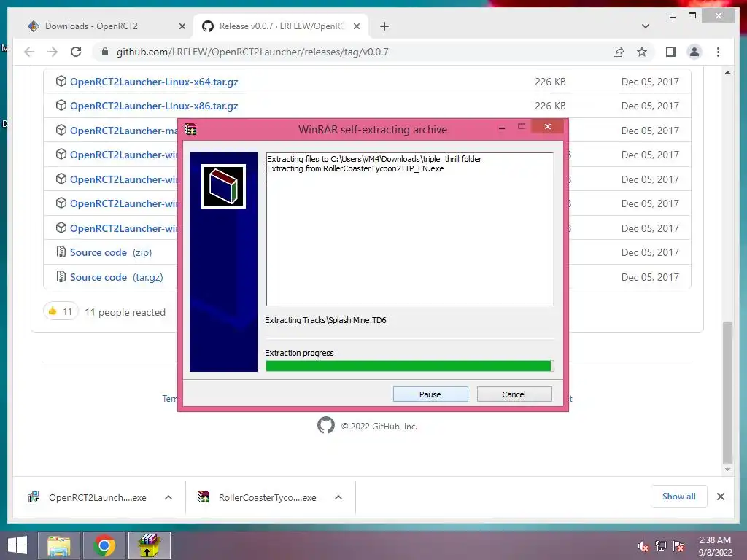Click the thumbs up reaction 11
The height and width of the screenshot is (560, 747).
[61, 311]
